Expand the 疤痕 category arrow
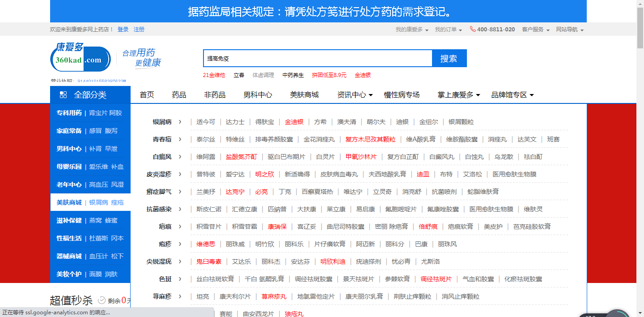 tap(180, 227)
